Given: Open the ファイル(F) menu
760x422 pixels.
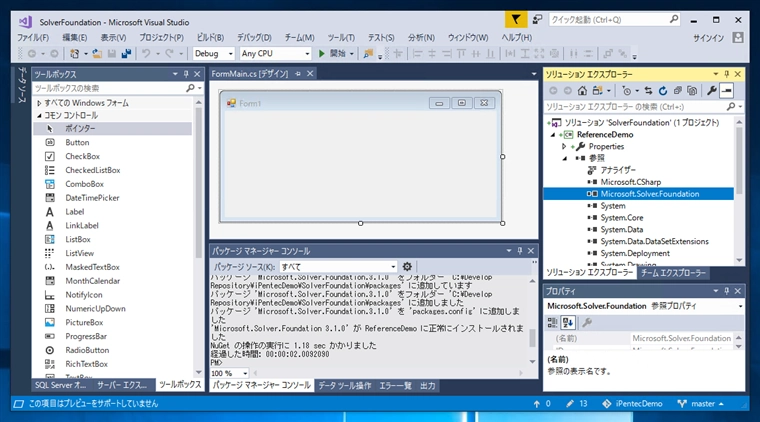Looking at the screenshot, I should [x=33, y=37].
